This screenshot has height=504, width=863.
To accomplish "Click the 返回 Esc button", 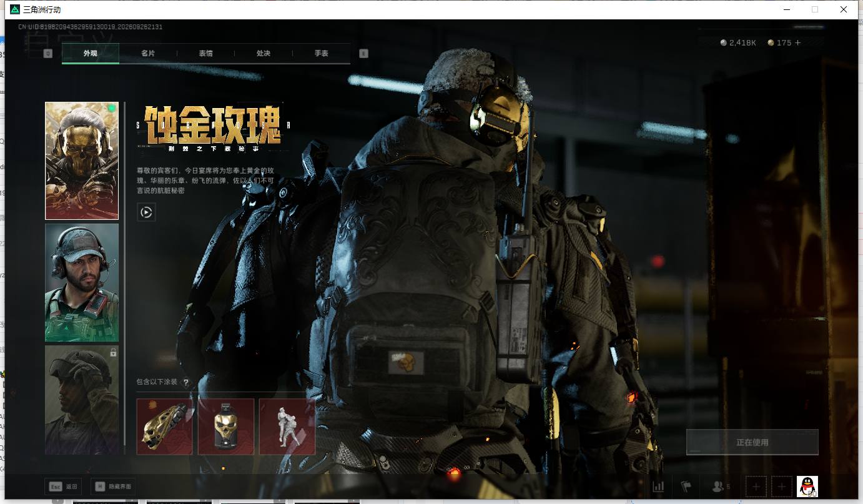I will [63, 487].
